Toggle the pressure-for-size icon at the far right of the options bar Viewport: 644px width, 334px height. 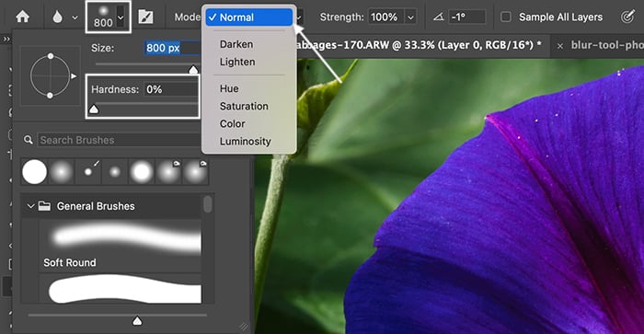tap(627, 17)
